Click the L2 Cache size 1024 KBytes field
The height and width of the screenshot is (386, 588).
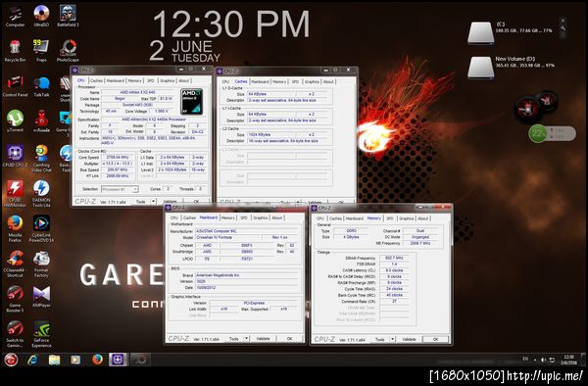[x=271, y=134]
